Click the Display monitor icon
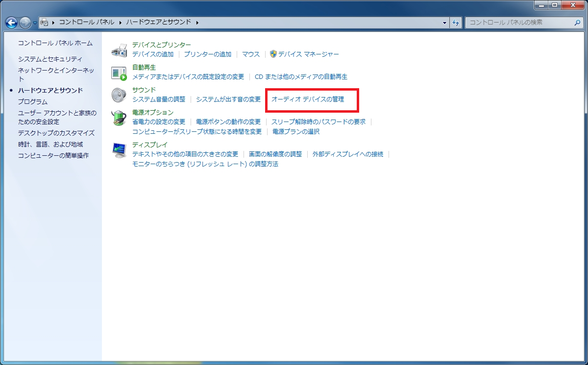This screenshot has width=588, height=365. coord(119,150)
